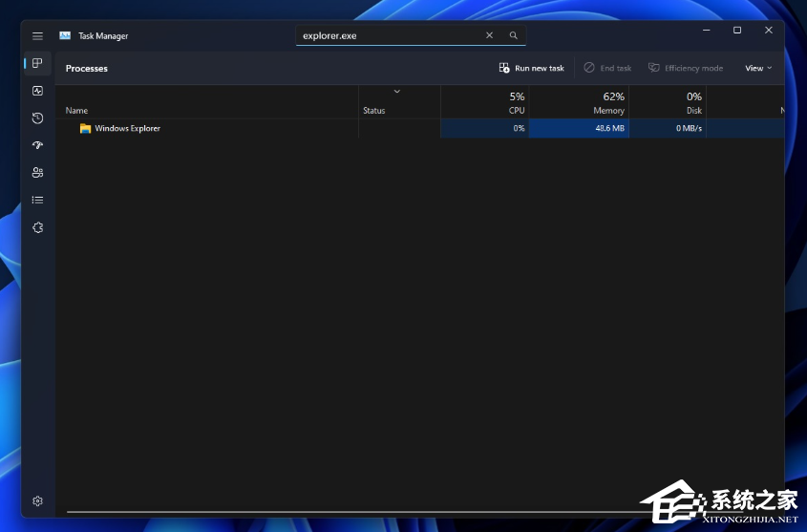Image resolution: width=807 pixels, height=532 pixels.
Task: Open the View dropdown menu
Action: click(758, 68)
